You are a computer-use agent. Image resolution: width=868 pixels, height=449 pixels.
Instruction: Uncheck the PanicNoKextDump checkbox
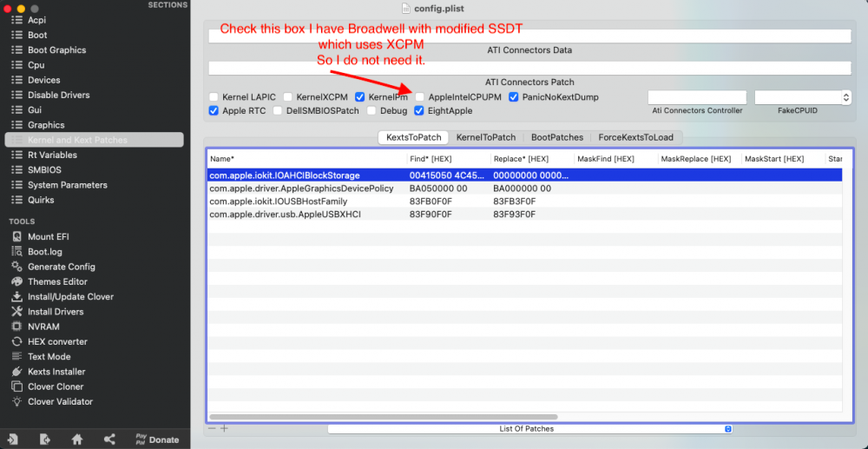pyautogui.click(x=513, y=97)
